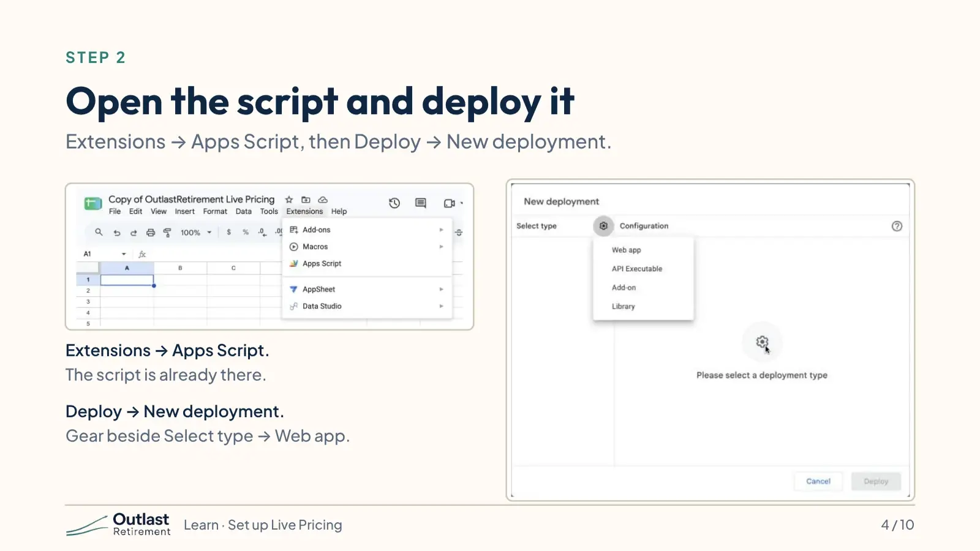This screenshot has width=980, height=551.
Task: Click the decrease decimal places icon
Action: 262,233
